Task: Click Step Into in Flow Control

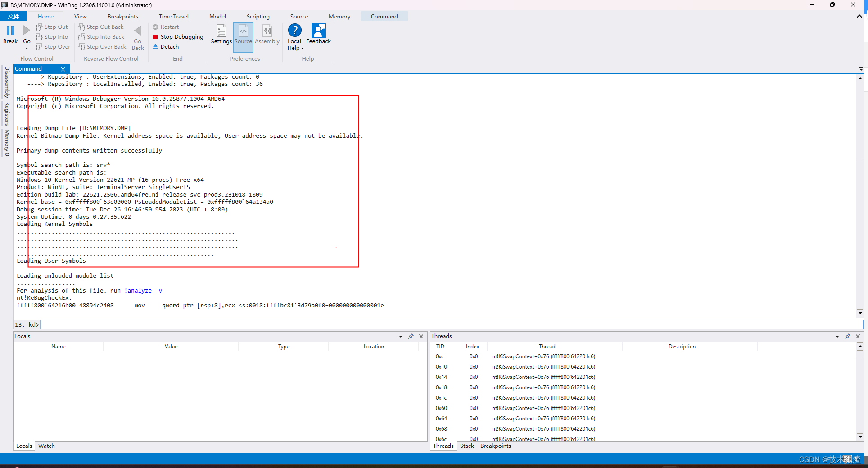Action: click(52, 37)
